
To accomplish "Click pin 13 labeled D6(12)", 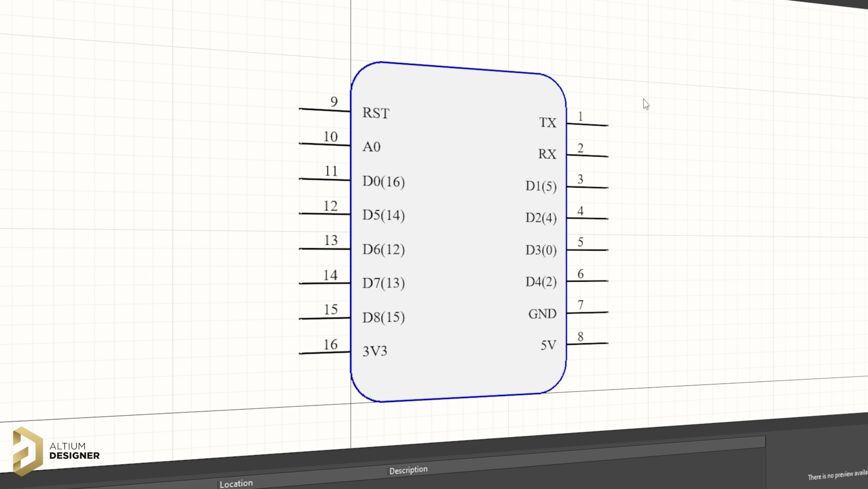I will (x=324, y=249).
